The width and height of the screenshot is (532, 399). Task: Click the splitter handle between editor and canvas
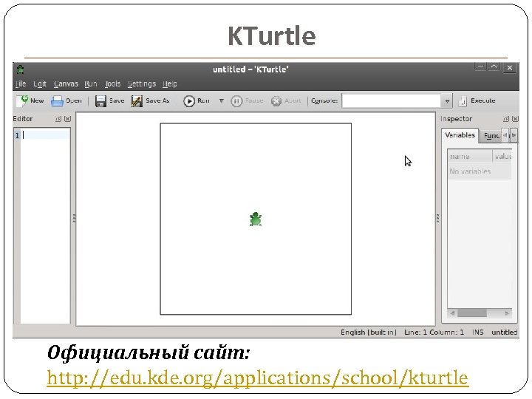[x=74, y=218]
